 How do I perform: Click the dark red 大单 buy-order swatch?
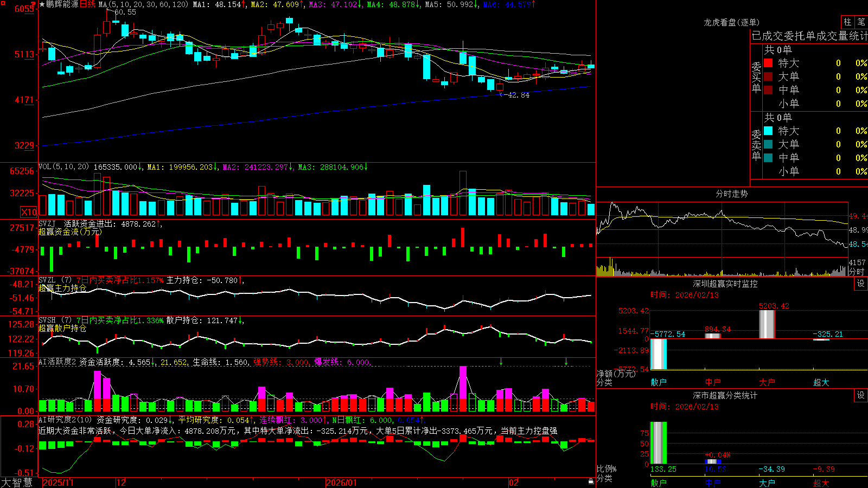[x=768, y=76]
